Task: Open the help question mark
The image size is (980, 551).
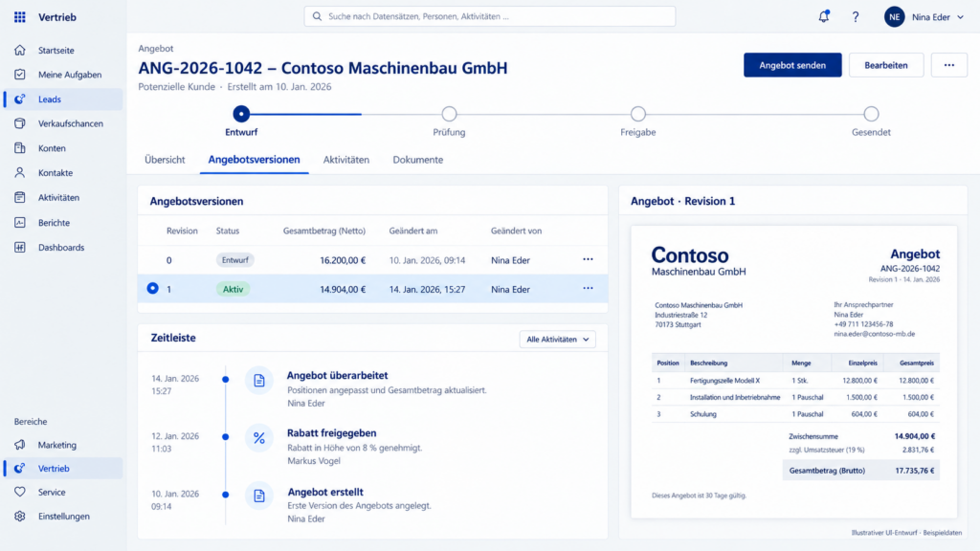Action: point(855,17)
